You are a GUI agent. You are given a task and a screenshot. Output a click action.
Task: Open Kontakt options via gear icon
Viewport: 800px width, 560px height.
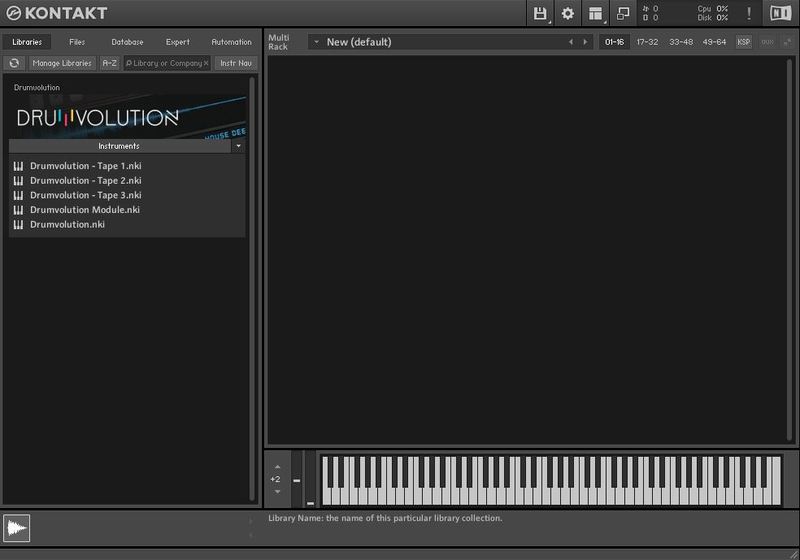[568, 13]
